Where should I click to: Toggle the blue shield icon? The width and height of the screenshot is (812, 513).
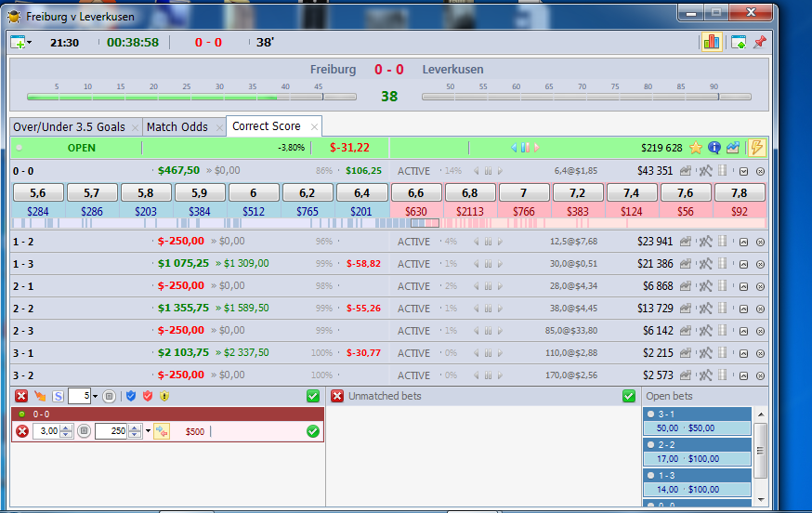[x=131, y=397]
